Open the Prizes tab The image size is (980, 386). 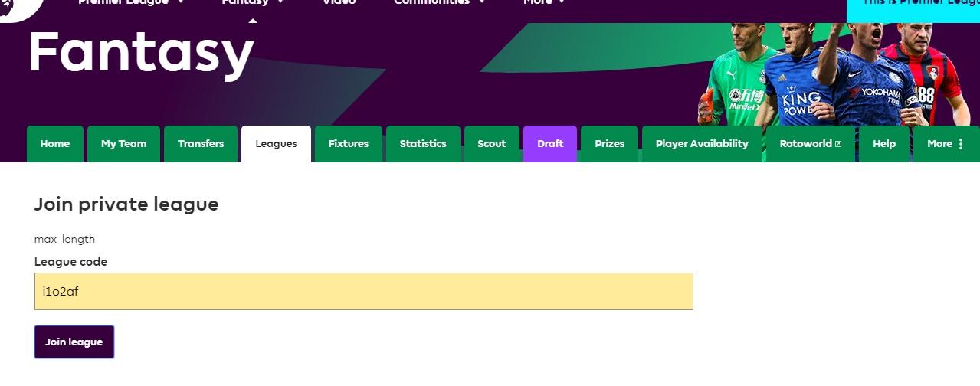pyautogui.click(x=609, y=144)
